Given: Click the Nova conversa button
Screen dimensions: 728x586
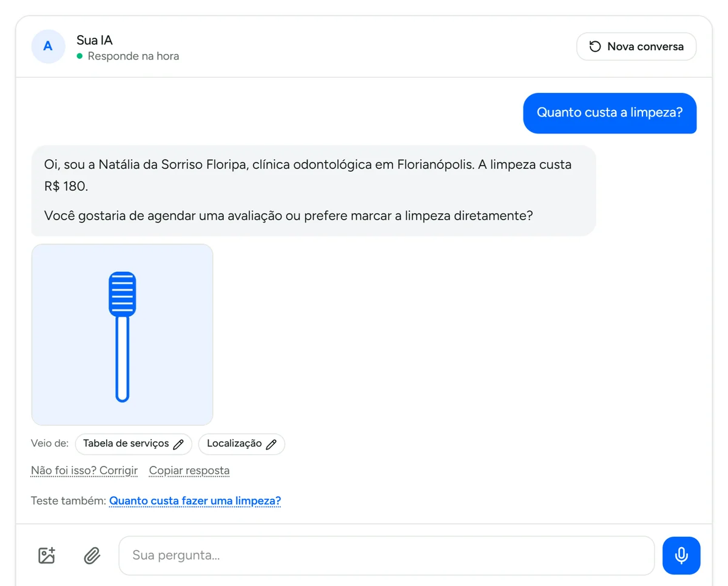Looking at the screenshot, I should (x=636, y=47).
